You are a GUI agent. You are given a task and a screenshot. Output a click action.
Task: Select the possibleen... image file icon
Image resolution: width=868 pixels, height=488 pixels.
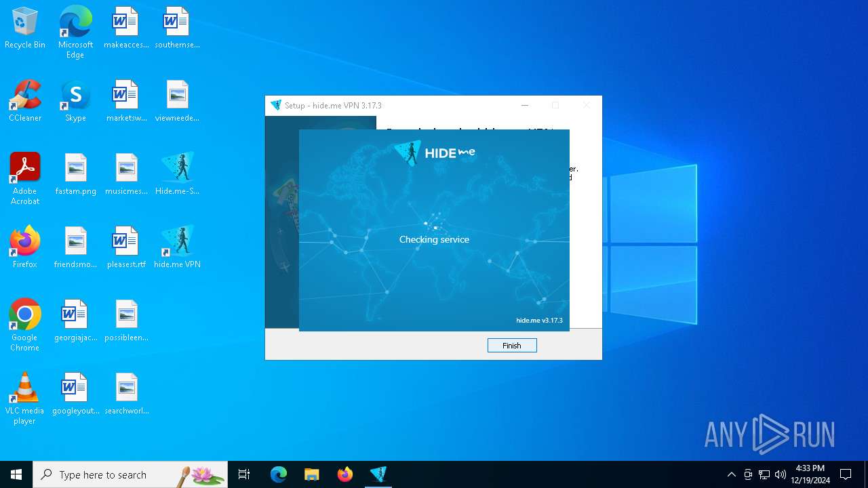[x=126, y=321]
